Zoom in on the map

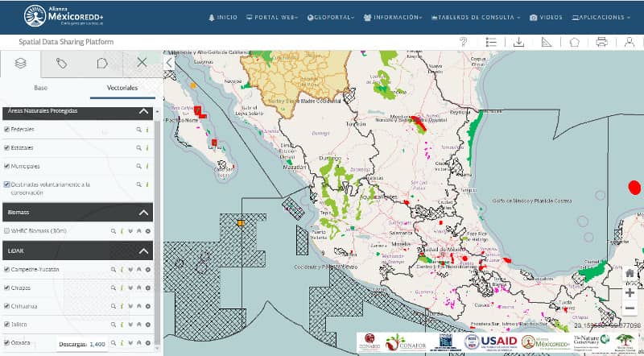point(630,292)
